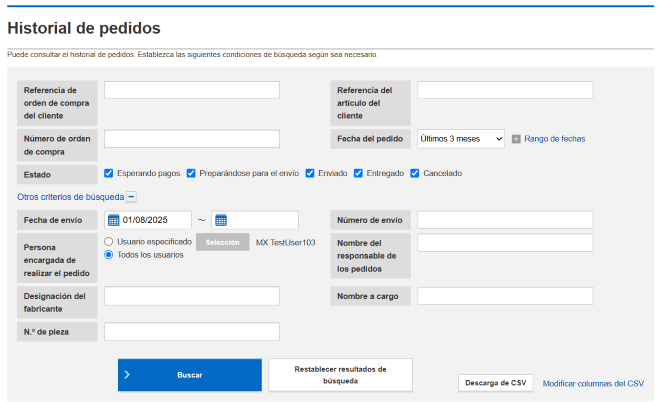This screenshot has width=660, height=402.
Task: Open the end shipping date calendar icon
Action: (x=220, y=220)
